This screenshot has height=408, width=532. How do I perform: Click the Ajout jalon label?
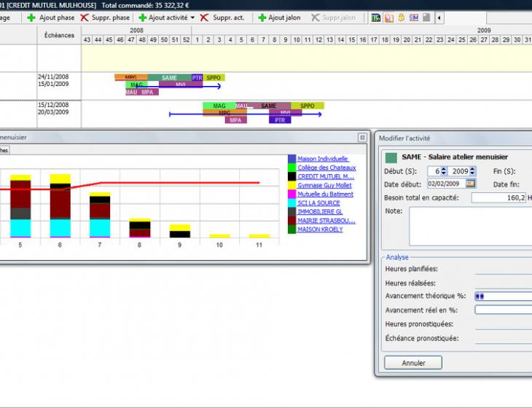click(x=284, y=17)
